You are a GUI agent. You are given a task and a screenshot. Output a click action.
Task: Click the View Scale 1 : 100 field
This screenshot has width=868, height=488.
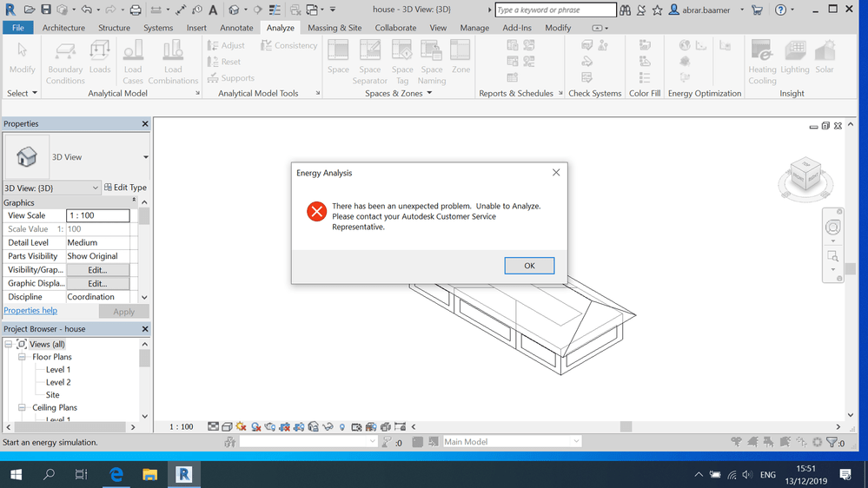tap(98, 215)
